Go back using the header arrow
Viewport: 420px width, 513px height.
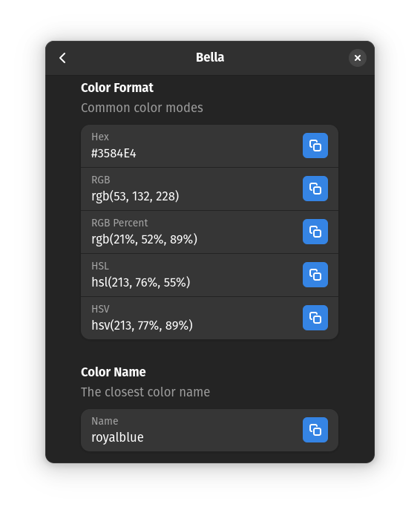pyautogui.click(x=62, y=58)
